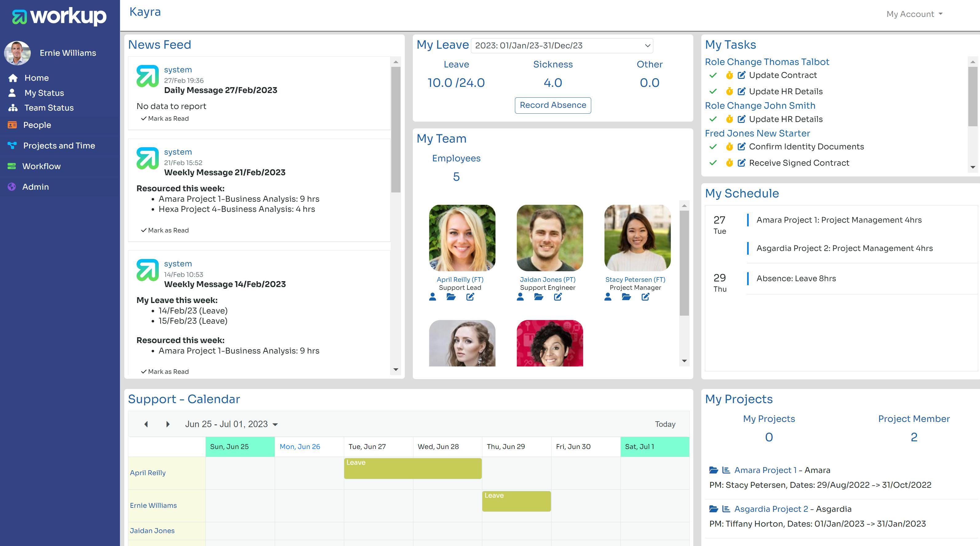Open folder icon under April Reilly
The height and width of the screenshot is (546, 980).
click(x=451, y=297)
